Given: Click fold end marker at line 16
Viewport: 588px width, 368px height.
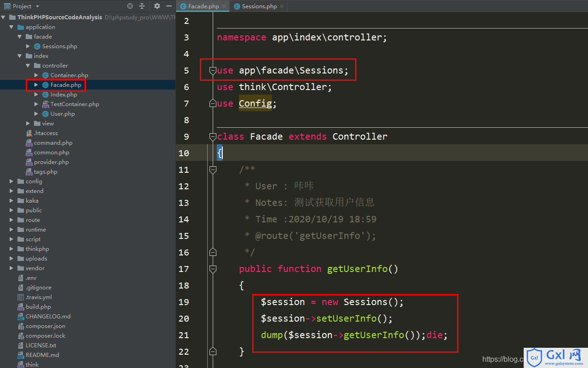Looking at the screenshot, I should (213, 252).
